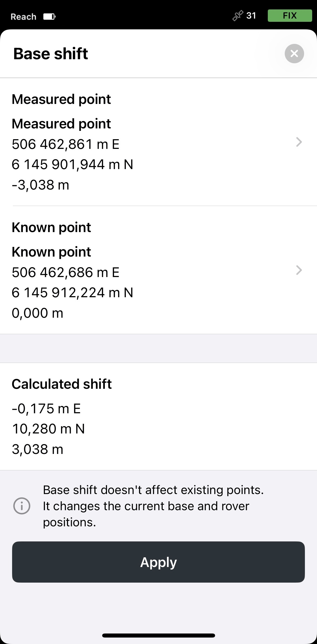Tap Known point height 0,000 m
Image resolution: width=317 pixels, height=644 pixels.
coord(38,313)
